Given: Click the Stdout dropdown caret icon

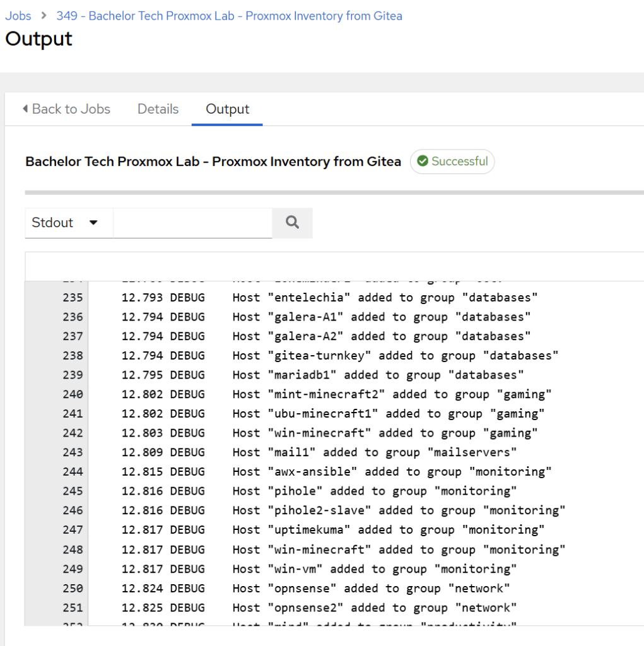Looking at the screenshot, I should tap(93, 223).
